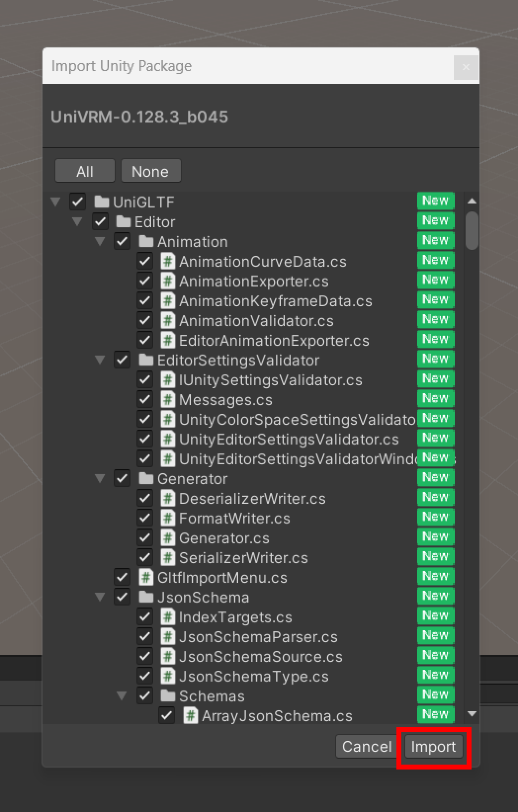Select the EditorAnimationExporter.cs file name

click(274, 340)
